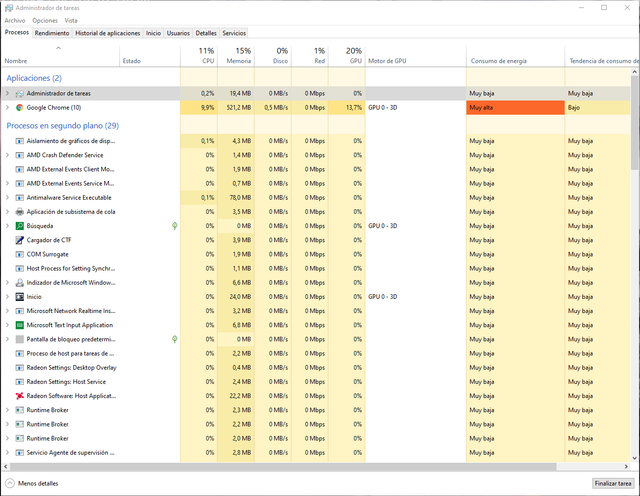640x496 pixels.
Task: Open the Usuarios tab
Action: coord(178,33)
